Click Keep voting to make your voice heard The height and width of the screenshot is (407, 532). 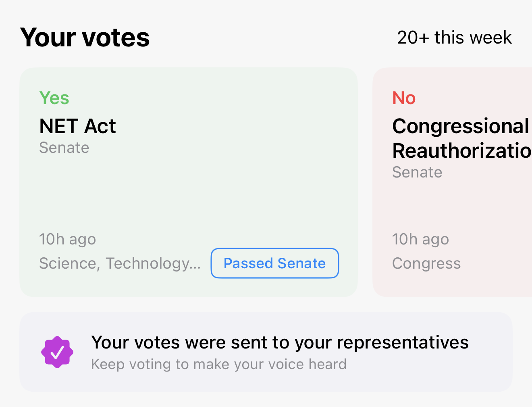tap(218, 364)
